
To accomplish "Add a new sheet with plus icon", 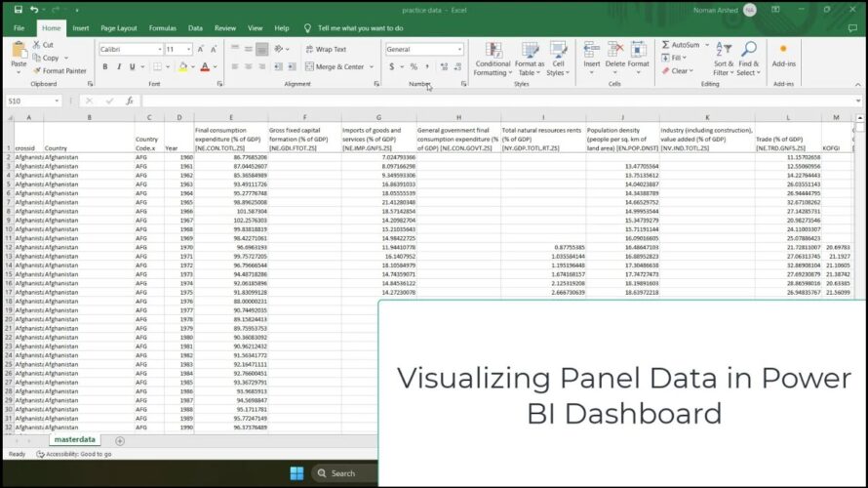I will coord(120,441).
